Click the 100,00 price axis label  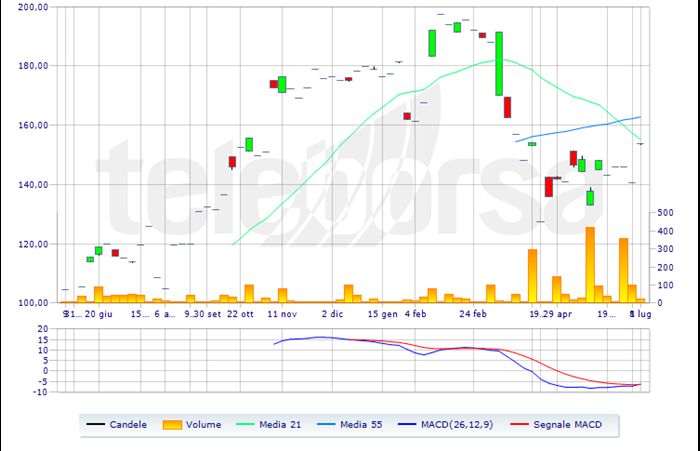(x=33, y=303)
